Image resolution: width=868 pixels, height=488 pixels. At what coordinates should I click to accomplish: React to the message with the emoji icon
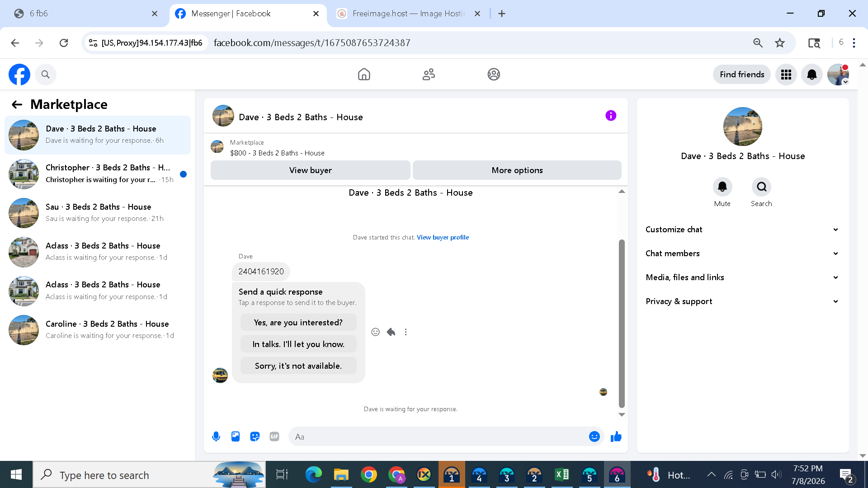point(375,332)
